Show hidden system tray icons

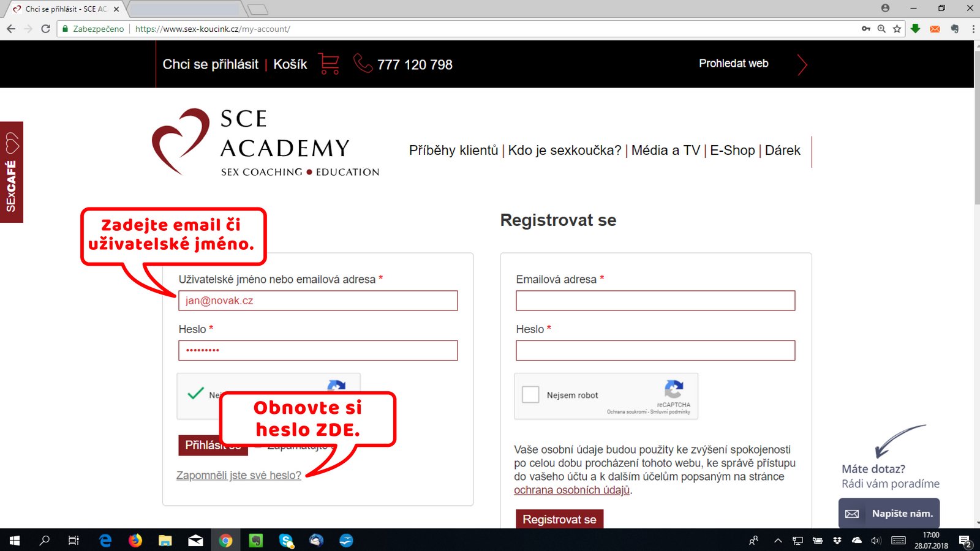click(778, 541)
